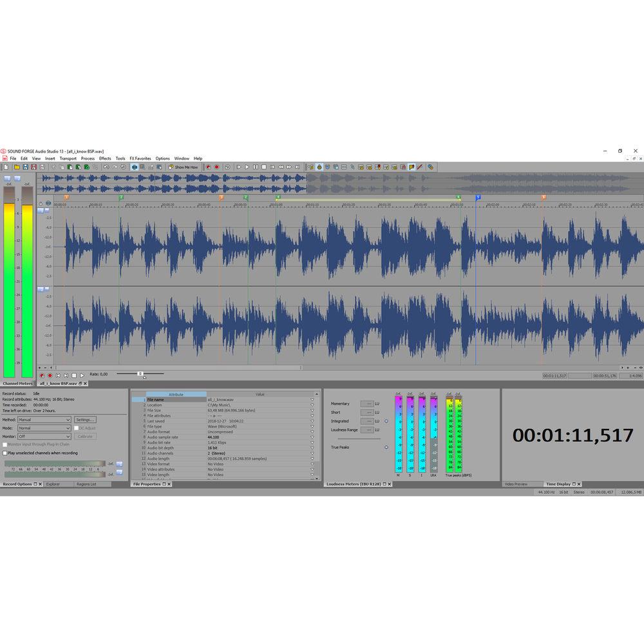
Task: Switch to the Explorer tab
Action: pos(53,484)
